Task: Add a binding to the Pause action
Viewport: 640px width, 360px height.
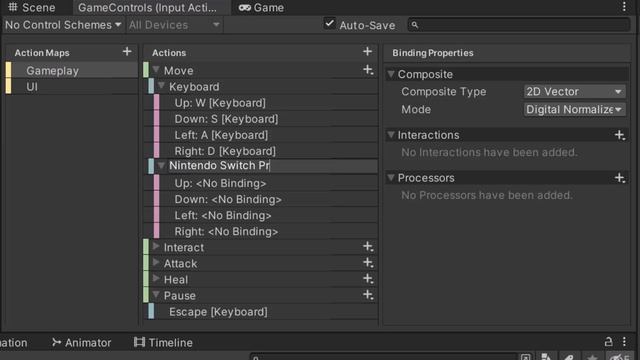Action: click(x=368, y=295)
